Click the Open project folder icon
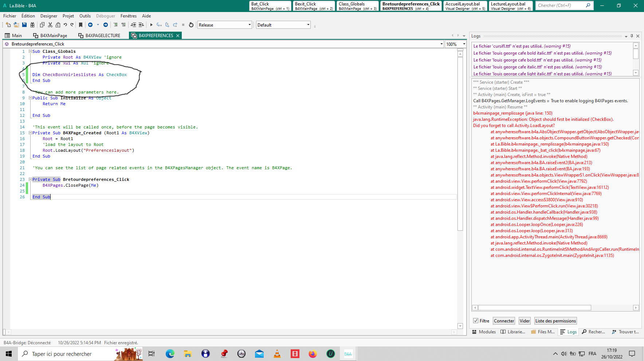 point(16,25)
